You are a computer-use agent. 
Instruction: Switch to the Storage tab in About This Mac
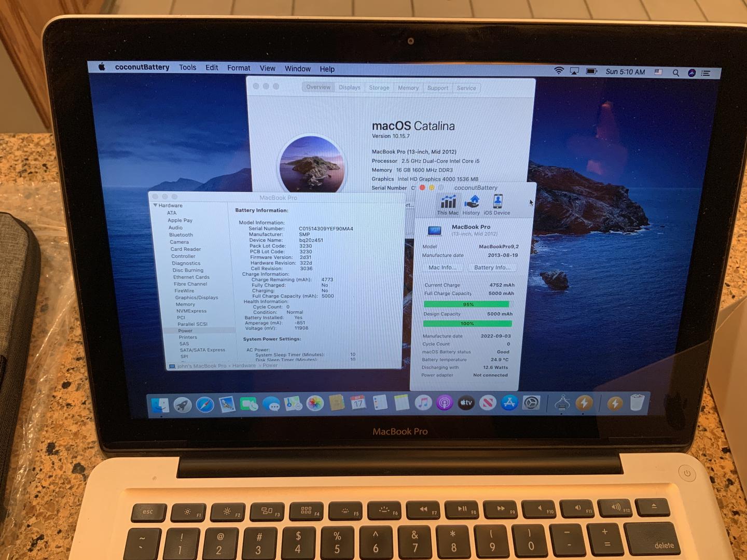379,88
